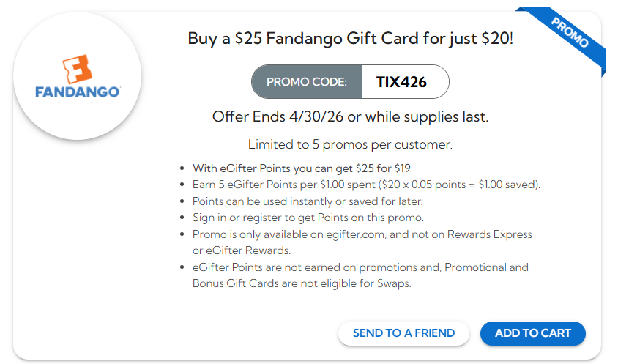Click the Limited to 5 promos text
Image resolution: width=618 pixels, height=364 pixels.
click(350, 144)
